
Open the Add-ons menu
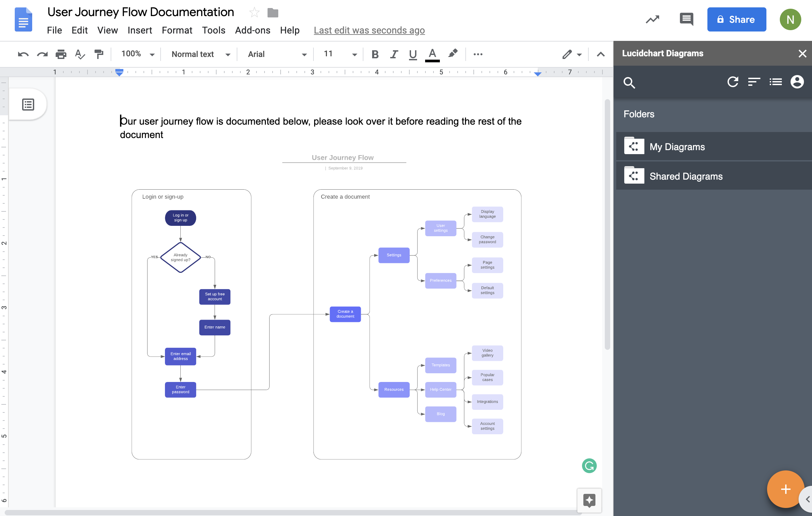(252, 30)
